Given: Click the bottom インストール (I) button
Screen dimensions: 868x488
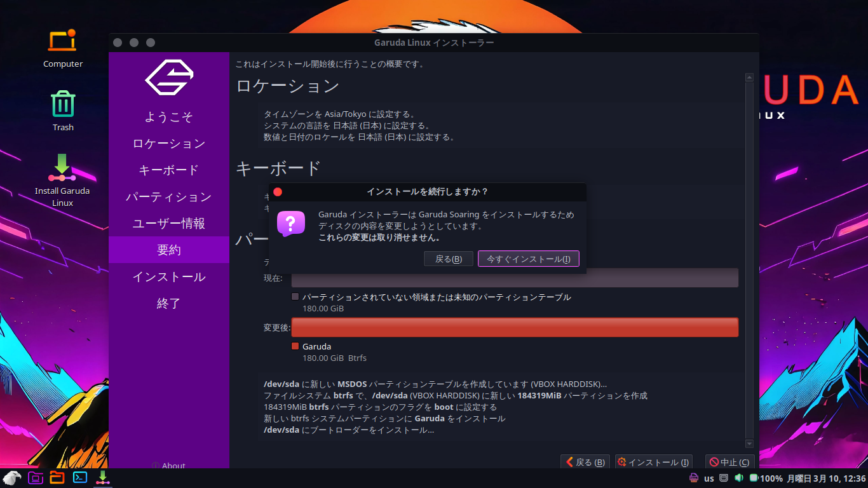Looking at the screenshot, I should (x=653, y=463).
